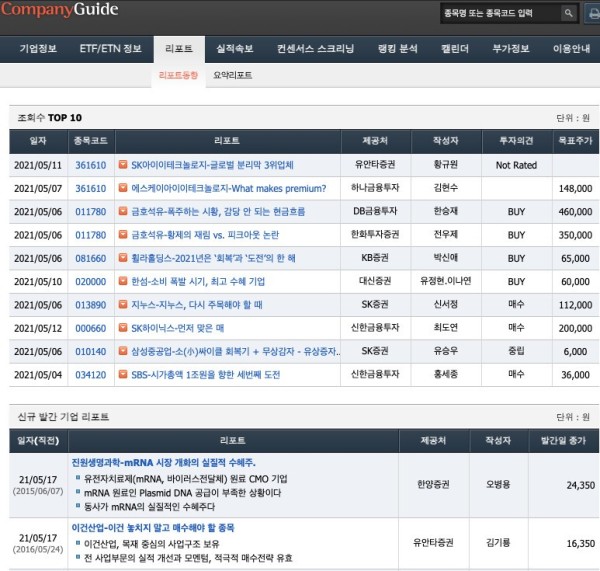Click the 발간일 종가 column header

pos(563,441)
